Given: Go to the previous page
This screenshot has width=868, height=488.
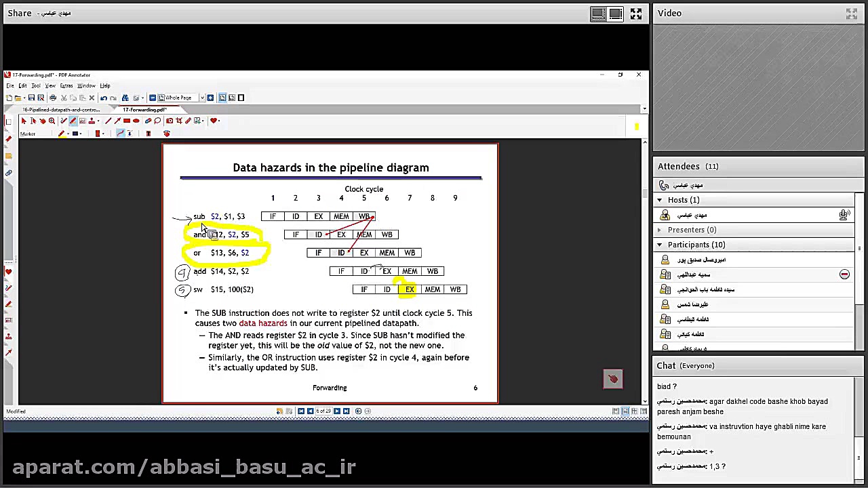Looking at the screenshot, I should pyautogui.click(x=310, y=411).
